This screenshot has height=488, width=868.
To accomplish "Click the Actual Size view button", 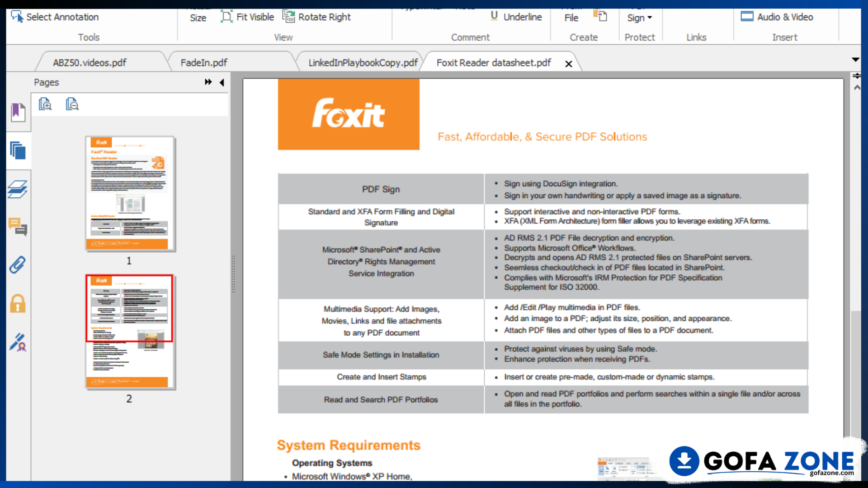I will click(198, 17).
